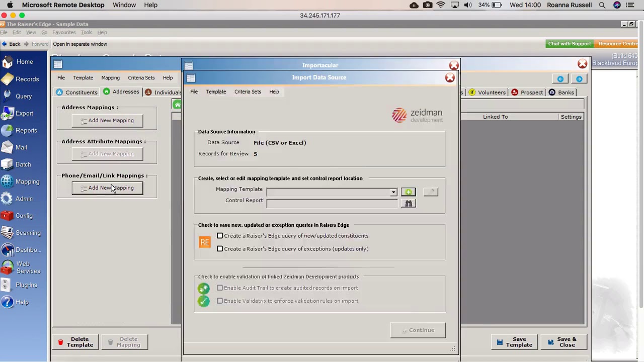This screenshot has width=644, height=362.
Task: Enable query of exceptions (updates only)
Action: [220, 249]
